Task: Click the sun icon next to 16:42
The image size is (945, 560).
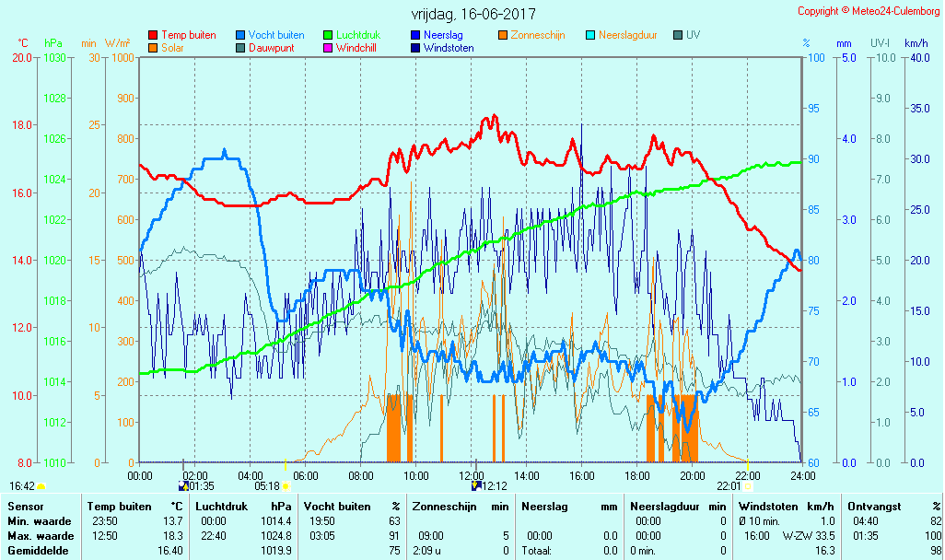Action: (41, 485)
